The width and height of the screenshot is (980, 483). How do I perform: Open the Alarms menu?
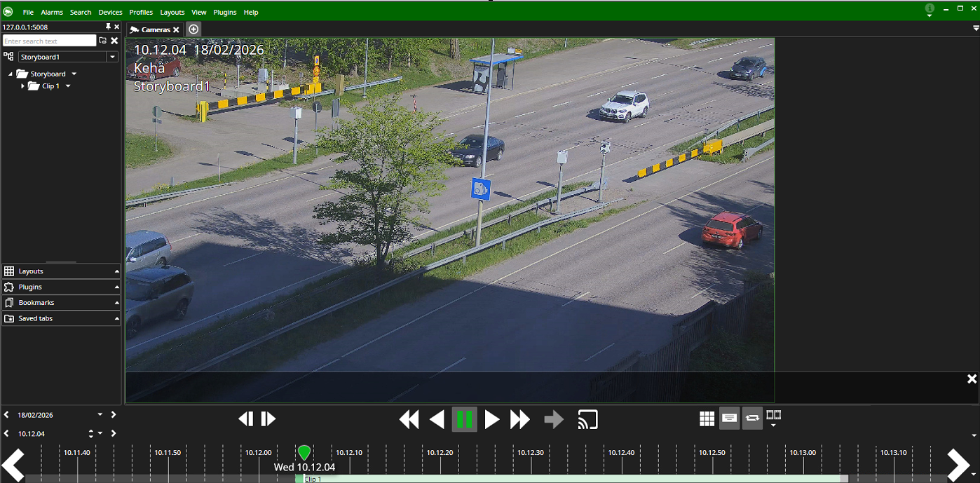[52, 12]
